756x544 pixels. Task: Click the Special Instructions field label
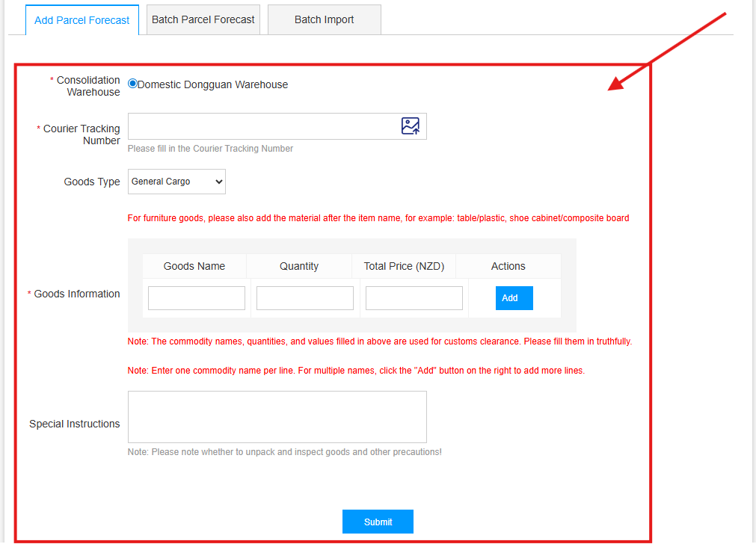74,424
